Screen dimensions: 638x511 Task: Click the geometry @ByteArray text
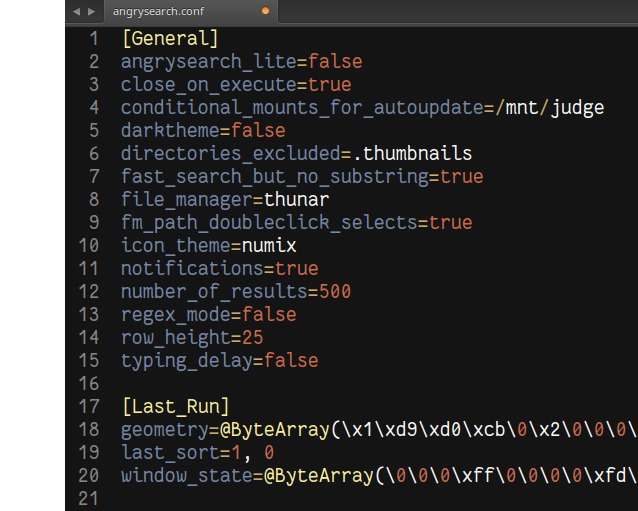[275, 430]
